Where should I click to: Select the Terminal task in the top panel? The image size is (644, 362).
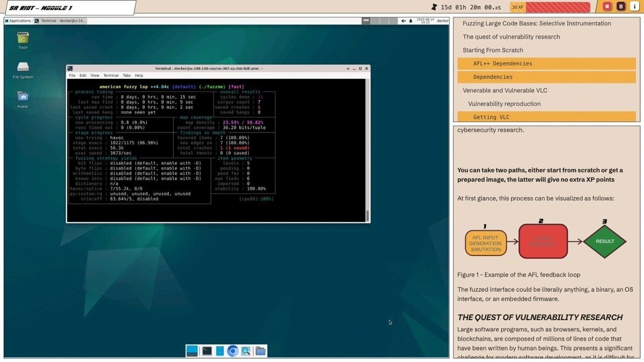coord(61,20)
